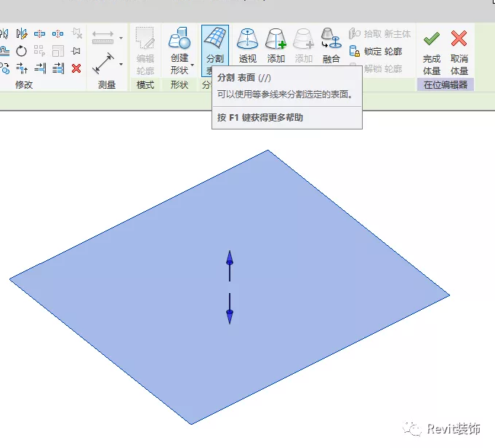This screenshot has height=448, width=495.
Task: Click the active 添加 add edge tool
Action: 276,45
